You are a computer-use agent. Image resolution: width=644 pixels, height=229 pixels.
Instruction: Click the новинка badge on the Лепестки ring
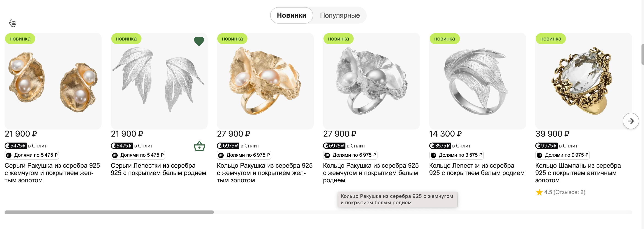tap(444, 39)
